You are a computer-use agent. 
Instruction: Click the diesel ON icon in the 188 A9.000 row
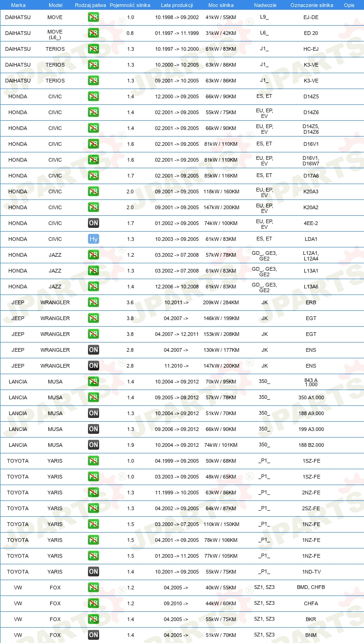(94, 413)
